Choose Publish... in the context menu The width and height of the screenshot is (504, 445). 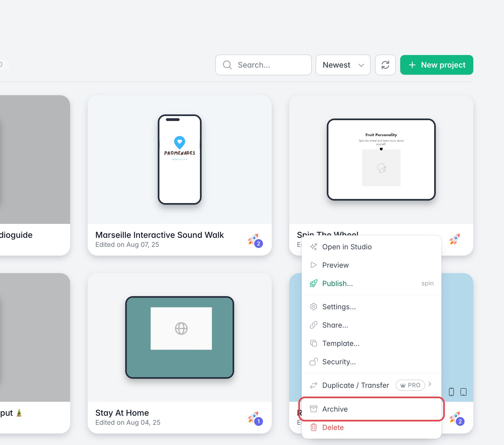pyautogui.click(x=371, y=283)
